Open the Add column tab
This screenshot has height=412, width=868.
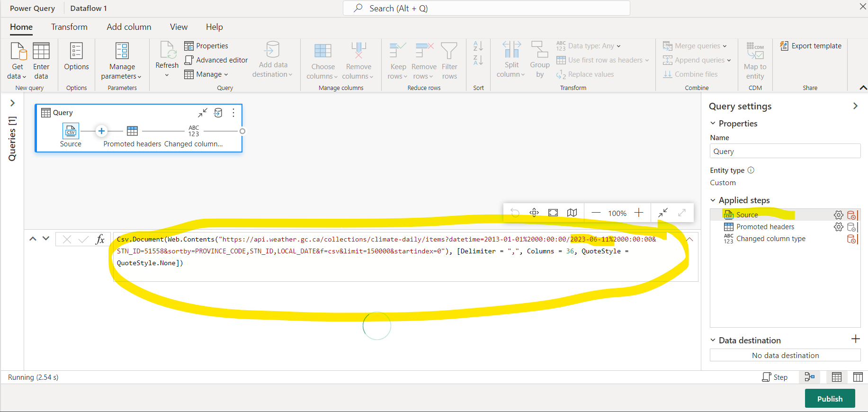pos(129,27)
